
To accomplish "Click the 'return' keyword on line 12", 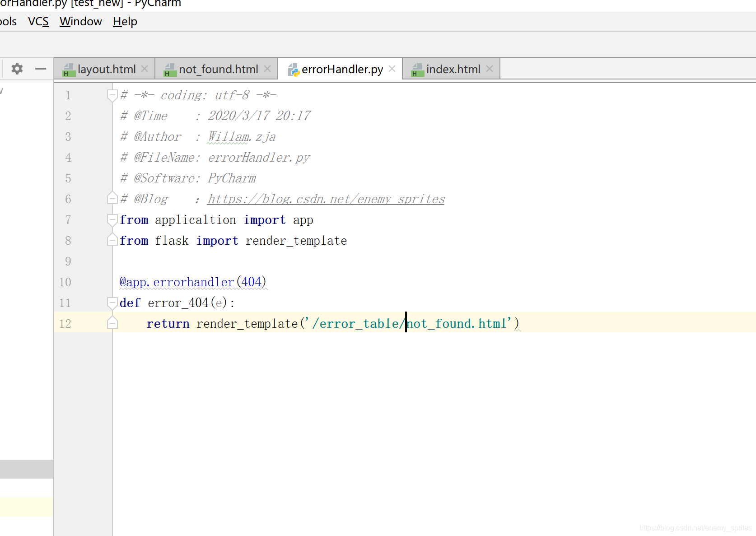I will [168, 324].
